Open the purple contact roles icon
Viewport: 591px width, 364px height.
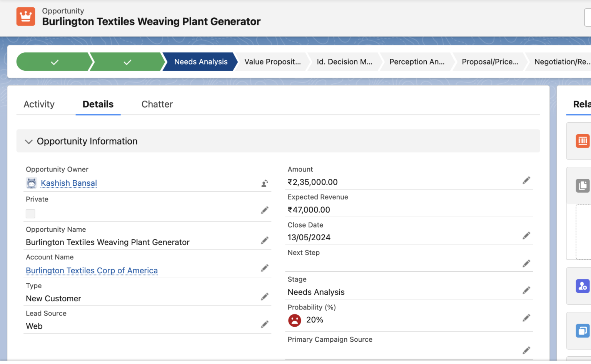pos(583,286)
